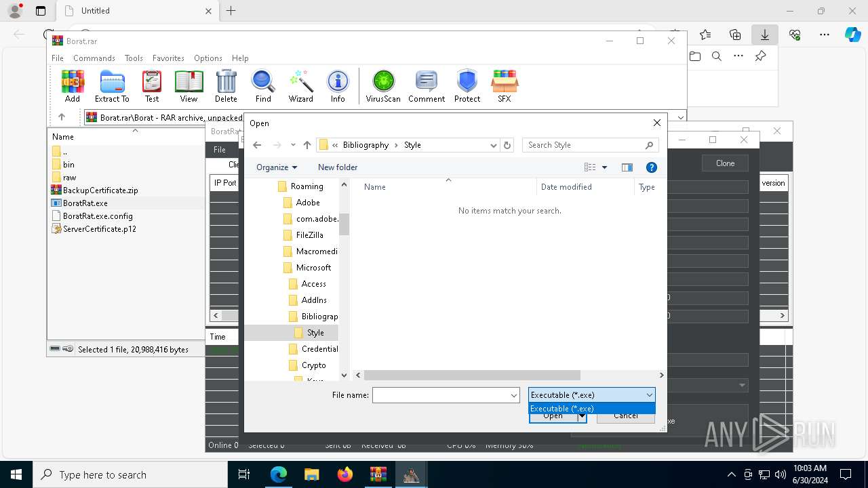Click the SFX toolbar icon

pos(504,86)
